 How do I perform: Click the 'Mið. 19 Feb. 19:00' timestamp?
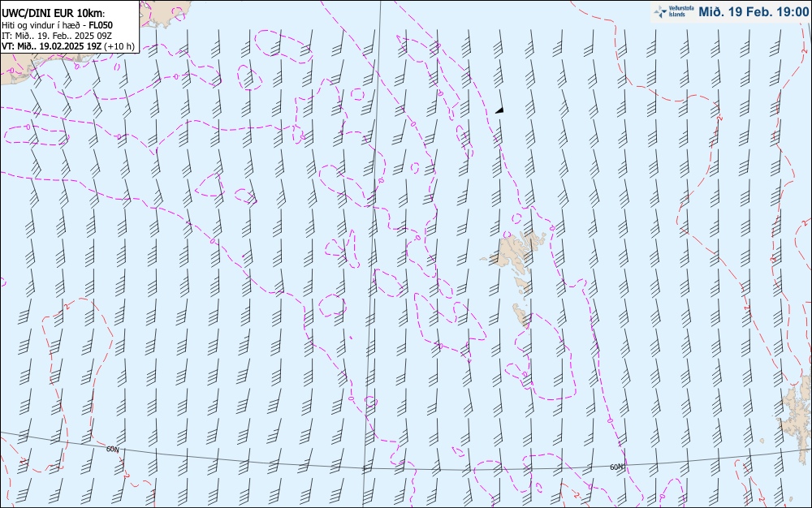tap(754, 12)
